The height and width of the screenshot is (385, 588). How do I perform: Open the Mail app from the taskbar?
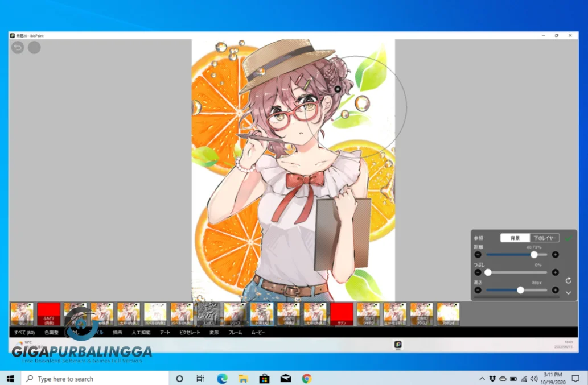pyautogui.click(x=286, y=379)
